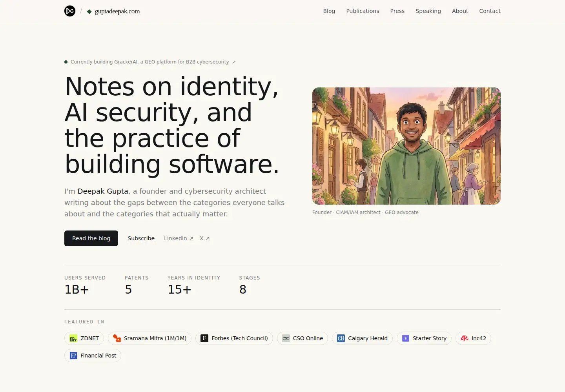This screenshot has width=565, height=392.
Task: Click the USERS SERVED label
Action: [x=85, y=278]
